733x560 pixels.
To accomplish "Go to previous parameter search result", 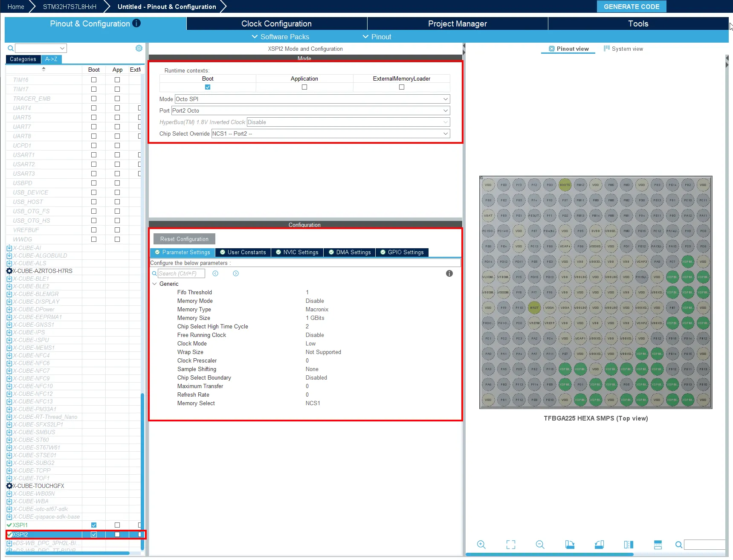I will pyautogui.click(x=215, y=273).
